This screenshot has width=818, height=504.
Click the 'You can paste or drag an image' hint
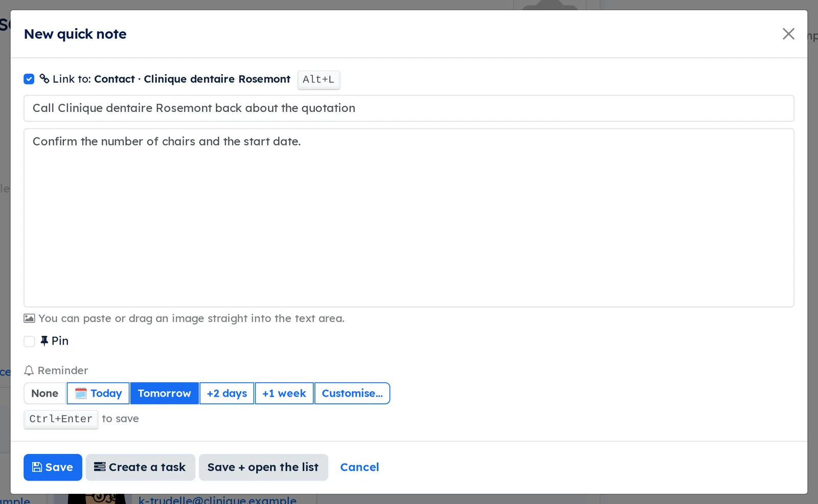[x=191, y=318]
